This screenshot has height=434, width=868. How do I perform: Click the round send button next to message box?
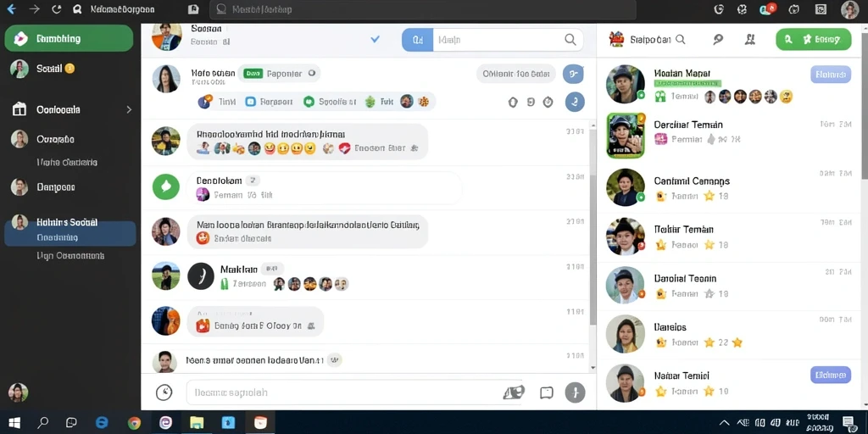pos(576,392)
